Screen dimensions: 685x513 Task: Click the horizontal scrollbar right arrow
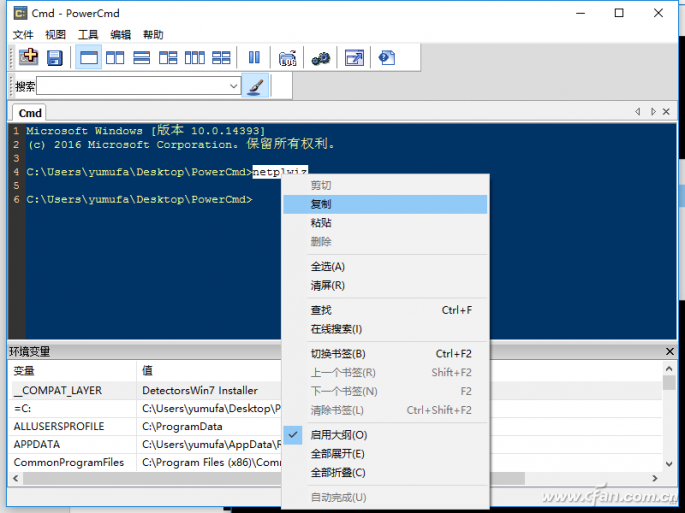coord(655,478)
